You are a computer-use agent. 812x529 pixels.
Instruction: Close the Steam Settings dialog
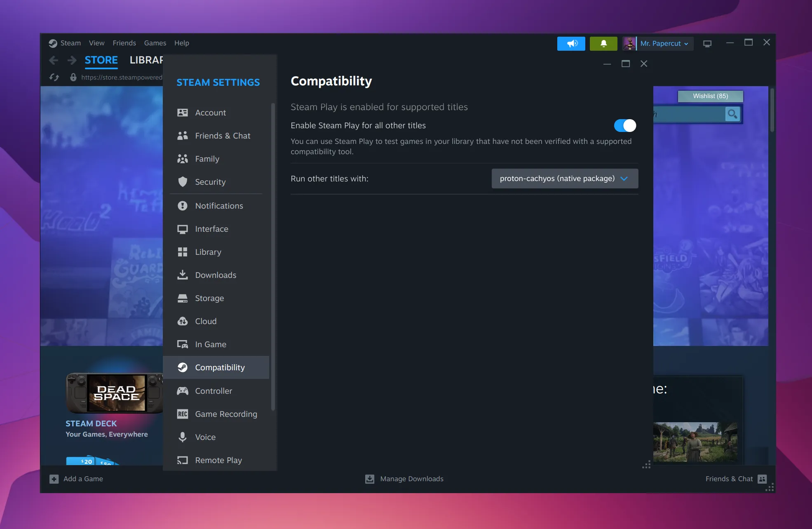coord(644,63)
